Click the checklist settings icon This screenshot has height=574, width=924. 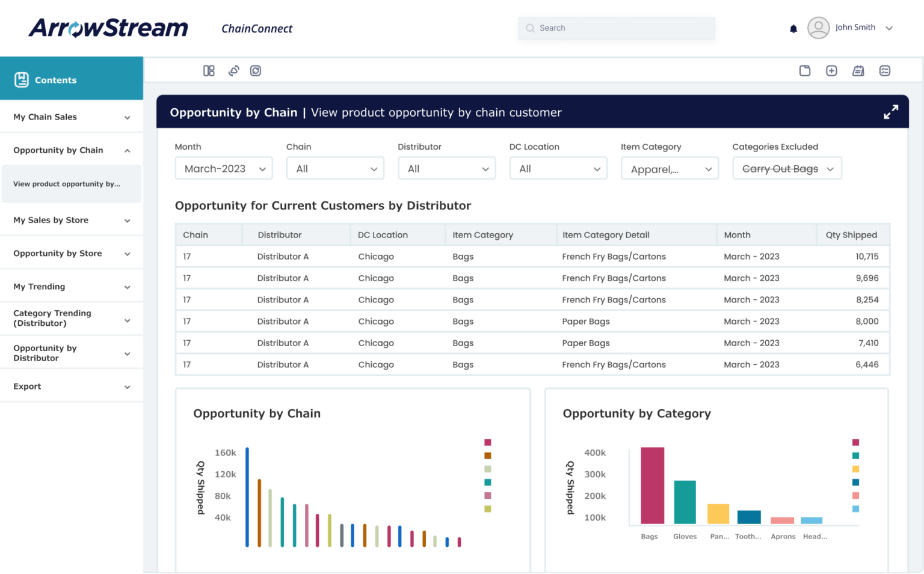[x=885, y=70]
